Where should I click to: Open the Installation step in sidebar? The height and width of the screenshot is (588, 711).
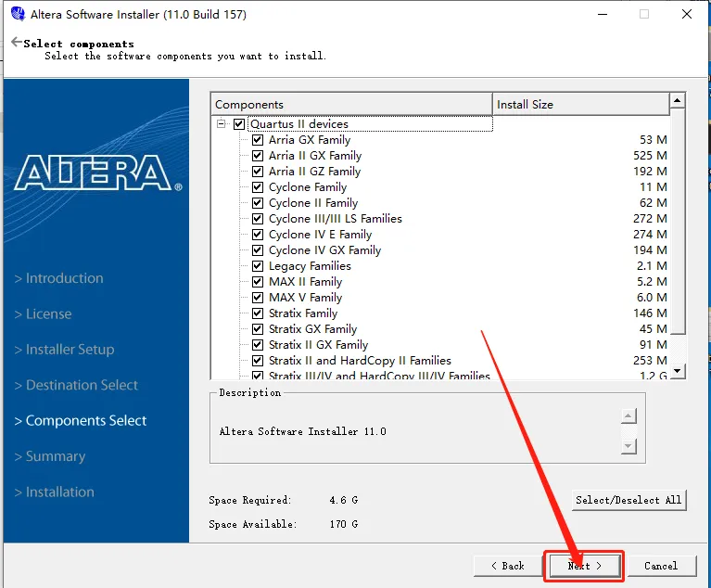(x=55, y=492)
